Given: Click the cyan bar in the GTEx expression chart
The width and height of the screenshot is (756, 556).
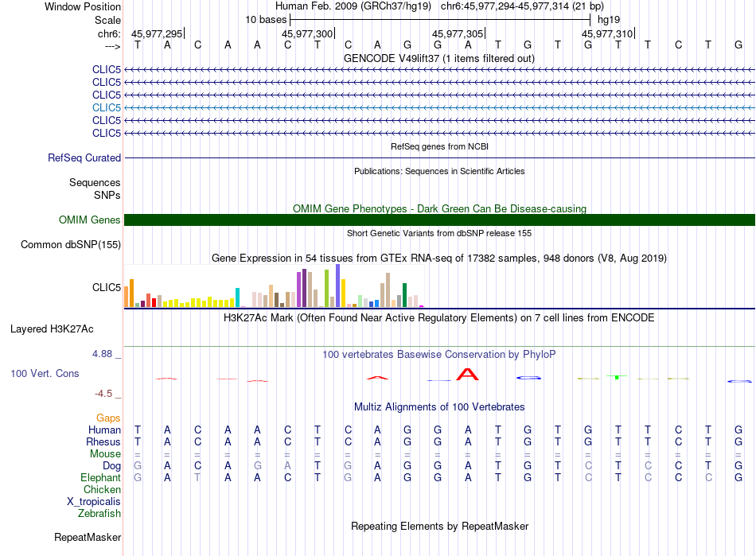Looking at the screenshot, I should pos(237,297).
